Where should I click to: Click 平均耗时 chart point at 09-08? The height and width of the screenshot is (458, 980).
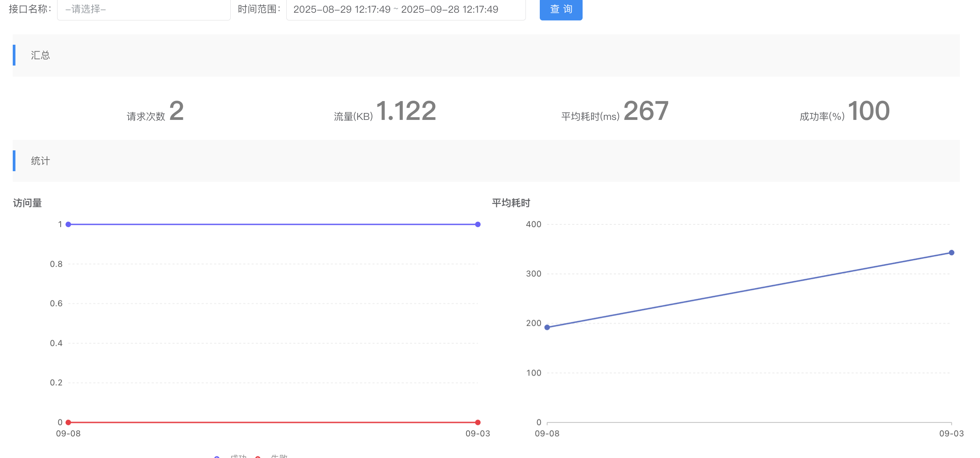(547, 327)
